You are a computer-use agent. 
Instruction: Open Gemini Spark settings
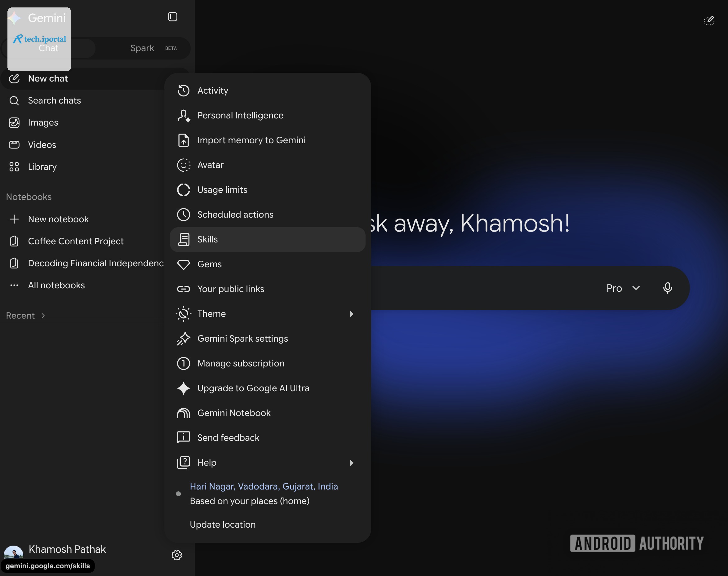(267, 339)
